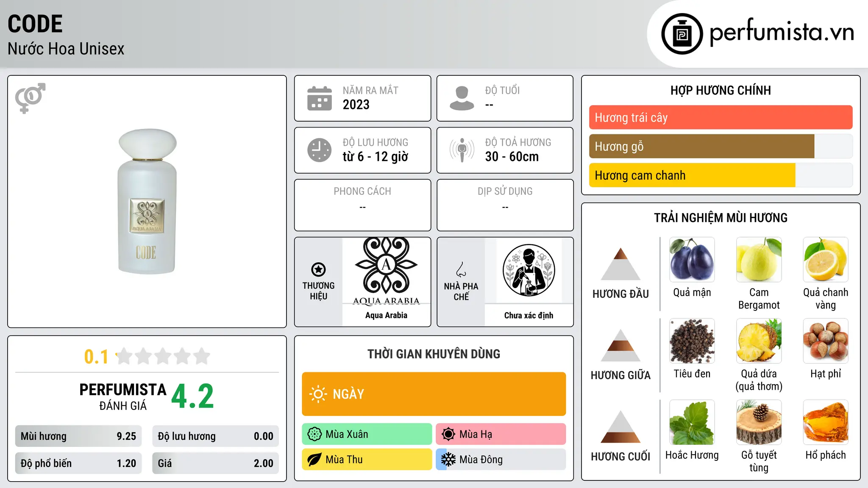Click the Mùa Thu leaf icon
The height and width of the screenshot is (488, 868).
coord(314,460)
